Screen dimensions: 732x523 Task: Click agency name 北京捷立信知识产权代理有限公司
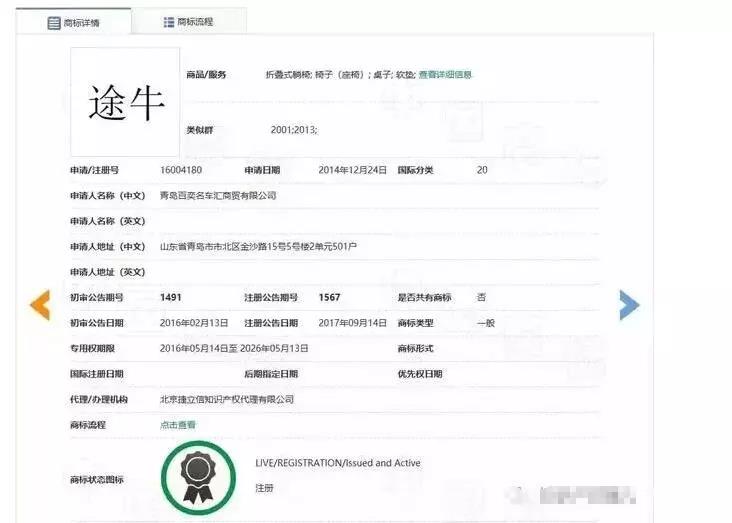227,399
